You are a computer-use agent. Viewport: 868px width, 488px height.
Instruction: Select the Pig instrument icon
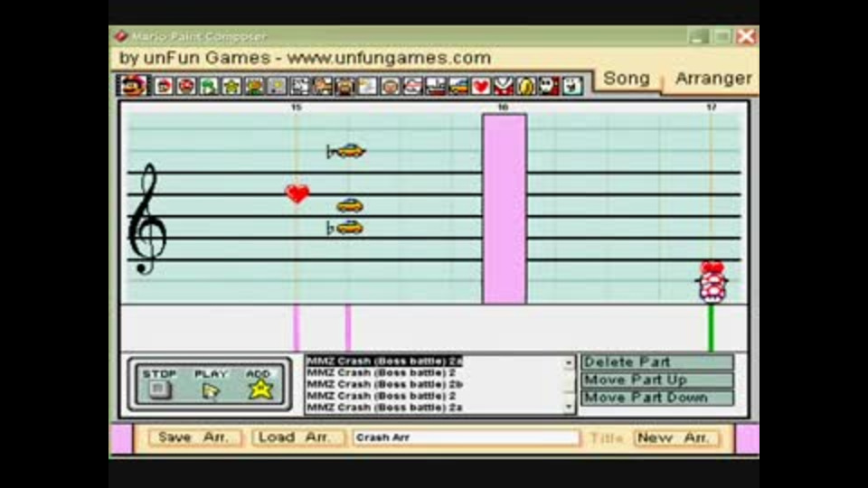pos(344,87)
